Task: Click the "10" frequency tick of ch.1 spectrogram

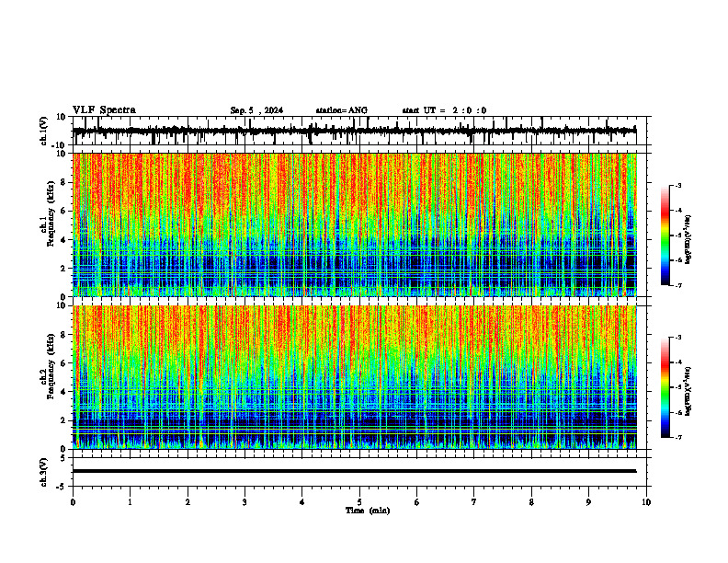Action: [62, 154]
